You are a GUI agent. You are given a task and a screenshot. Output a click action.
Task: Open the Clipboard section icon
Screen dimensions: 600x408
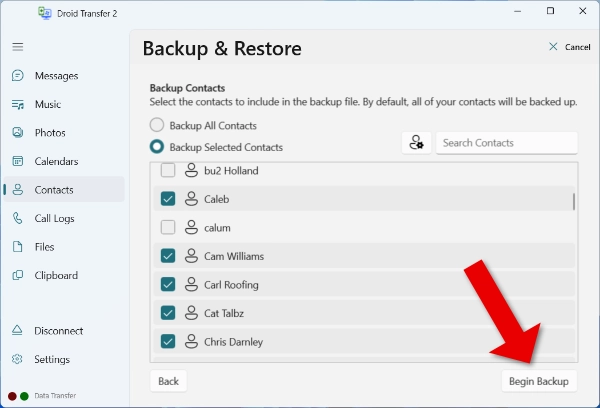point(17,275)
